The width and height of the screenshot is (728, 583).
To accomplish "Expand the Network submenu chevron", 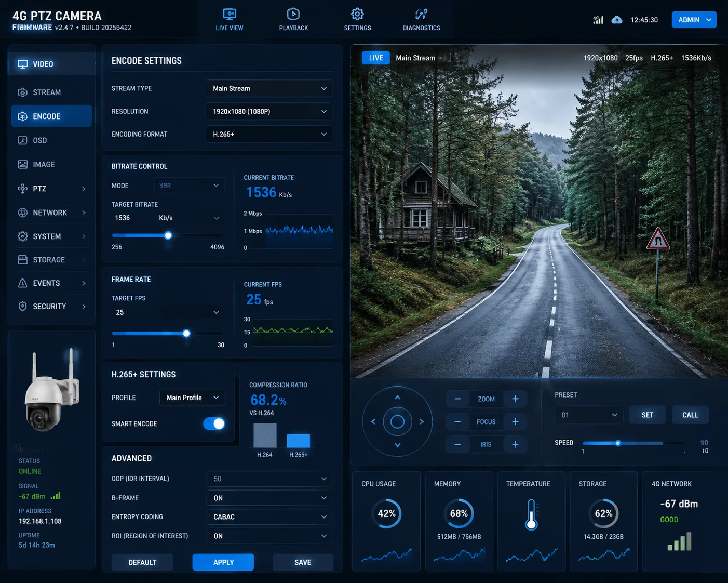I will pos(84,213).
